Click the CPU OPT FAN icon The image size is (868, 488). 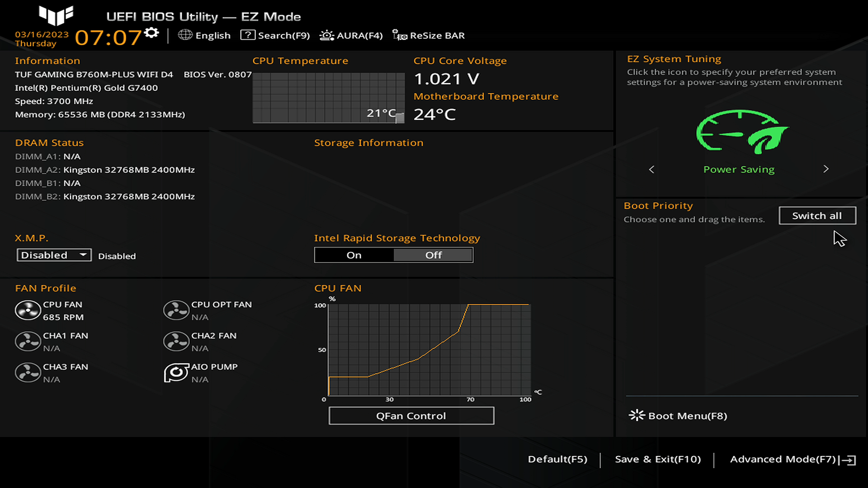(176, 311)
